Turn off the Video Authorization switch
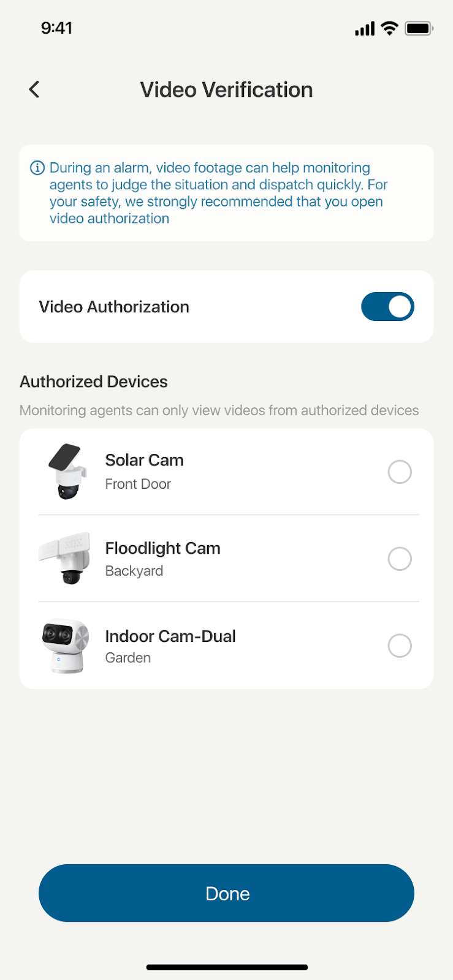Screen dimensions: 453x980 pyautogui.click(x=387, y=307)
